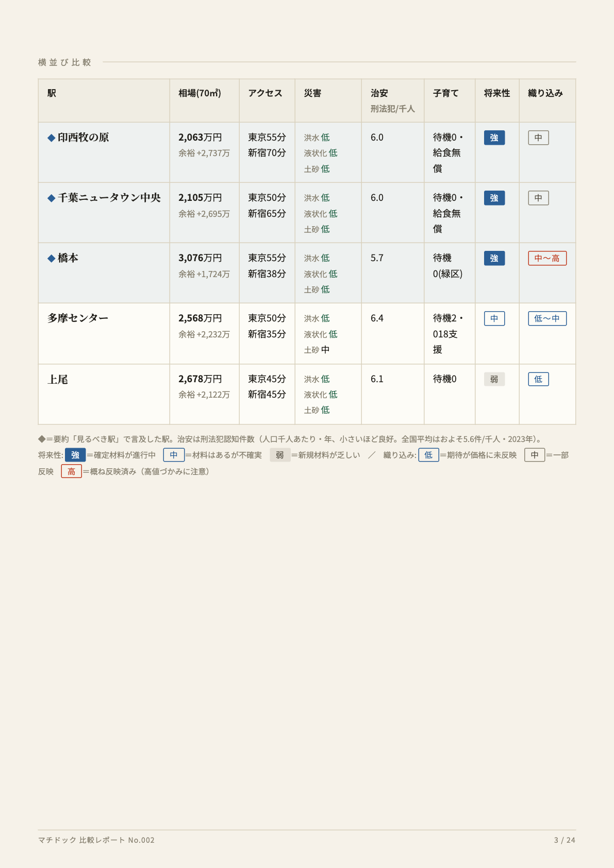Click the 強 legend badge after 将来性:
Screen dimensions: 614x868
click(75, 455)
